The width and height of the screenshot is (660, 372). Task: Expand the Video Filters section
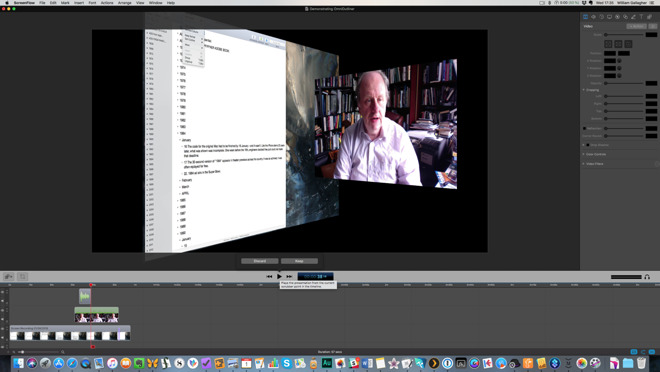583,164
